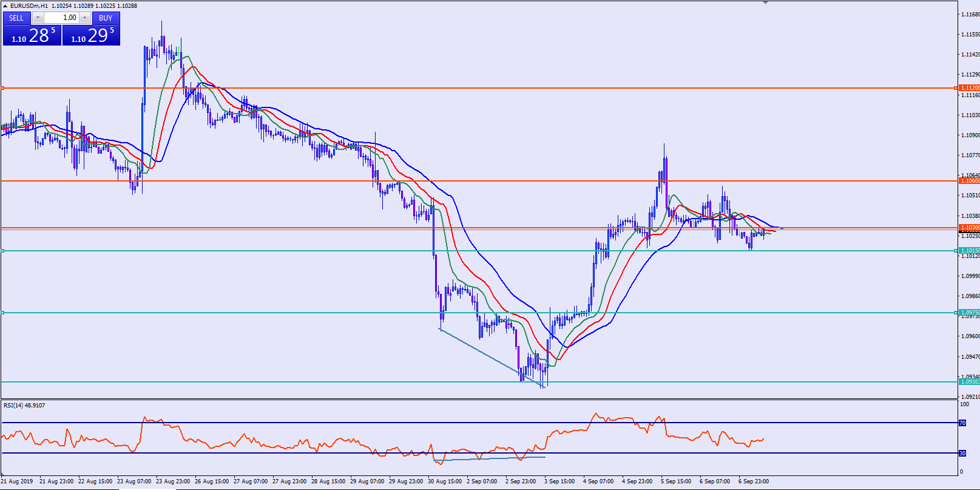Screen dimensions: 980x490
Task: Decrease trade volume with down arrow
Action: [x=38, y=18]
